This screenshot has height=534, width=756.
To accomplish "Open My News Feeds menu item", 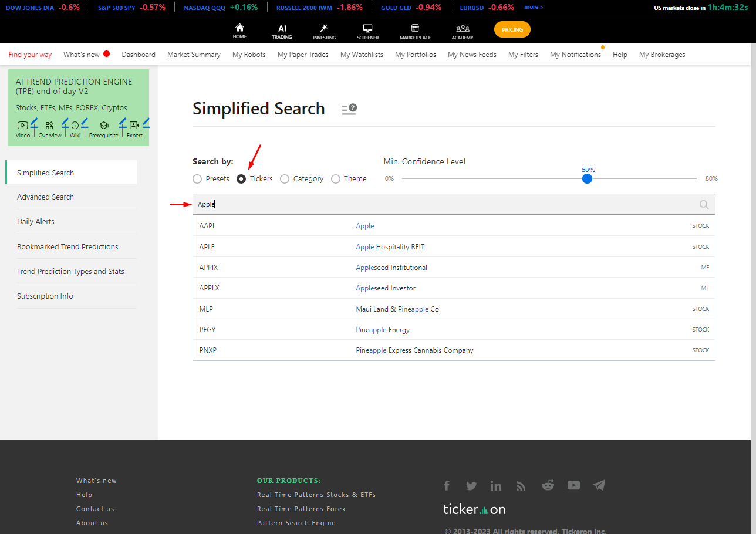I will point(472,55).
